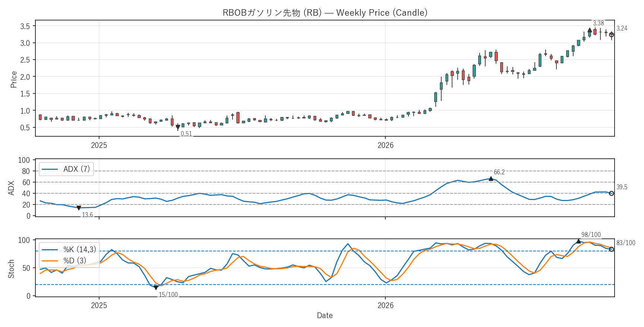
Task: Click the circle marker ending the ADX line
Action: 612,193
